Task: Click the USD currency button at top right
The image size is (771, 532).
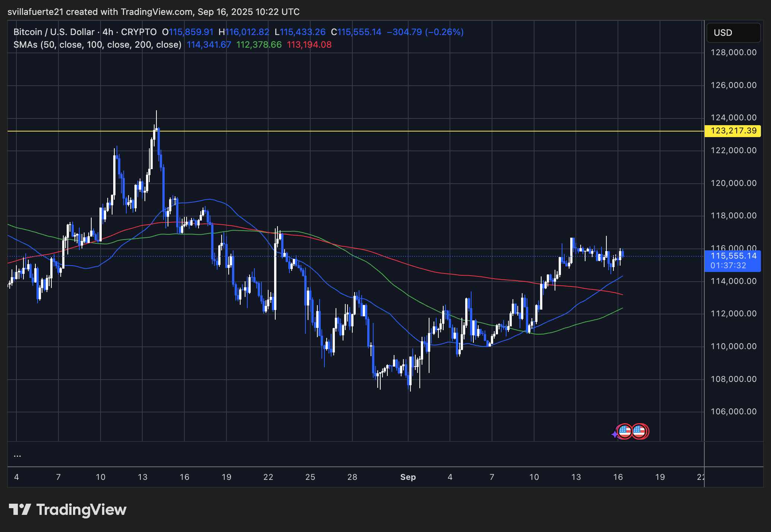Action: [732, 33]
